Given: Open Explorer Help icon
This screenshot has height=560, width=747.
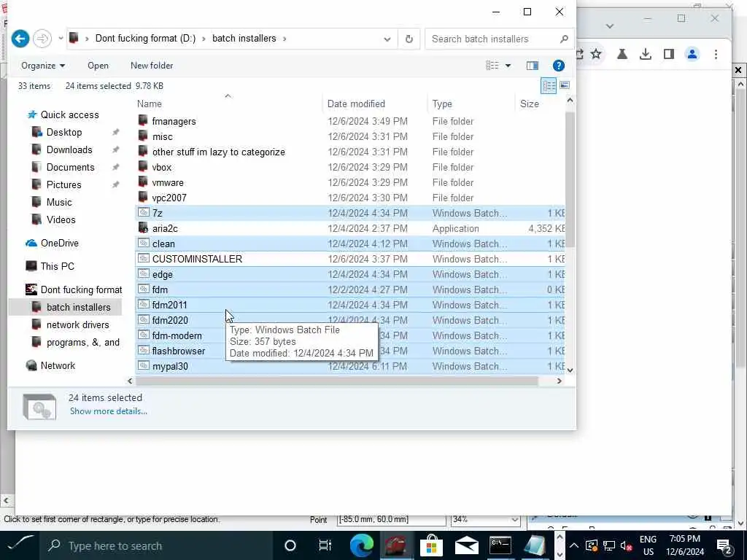Looking at the screenshot, I should 558,66.
